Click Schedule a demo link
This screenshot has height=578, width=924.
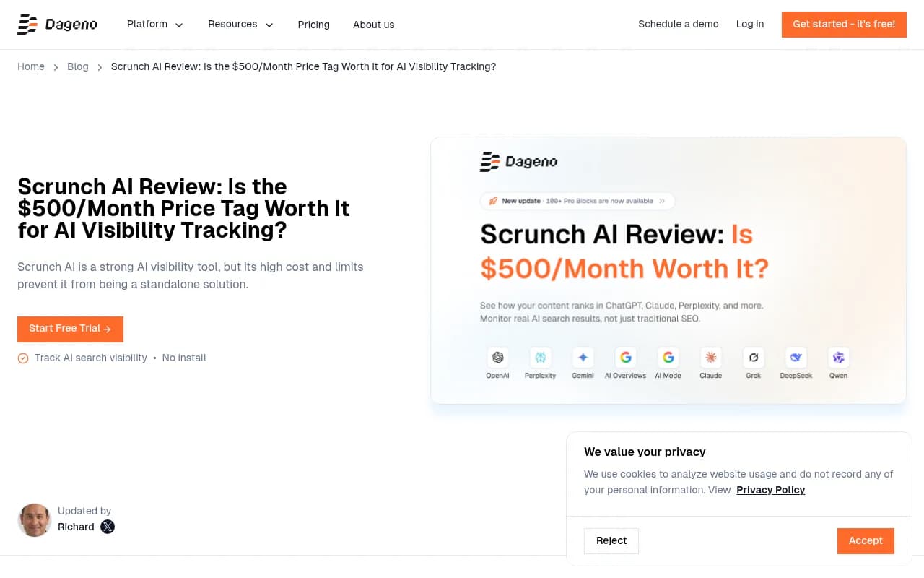pyautogui.click(x=679, y=24)
